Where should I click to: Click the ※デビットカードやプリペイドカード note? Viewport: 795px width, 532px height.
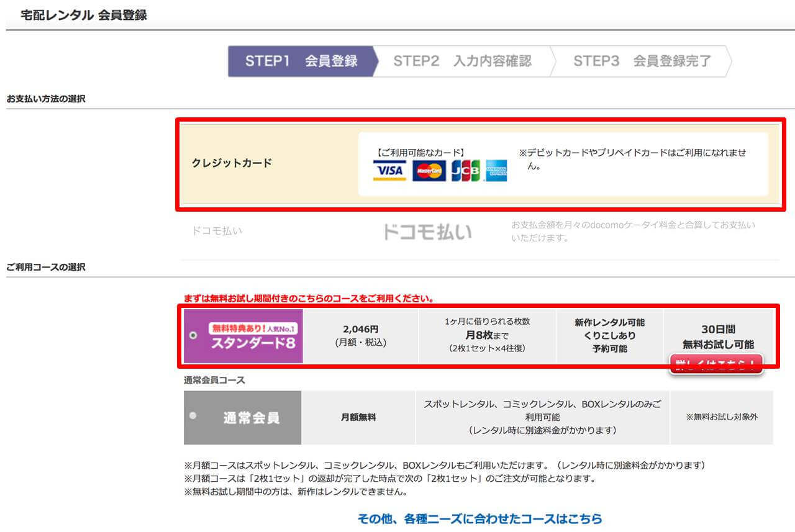[632, 160]
